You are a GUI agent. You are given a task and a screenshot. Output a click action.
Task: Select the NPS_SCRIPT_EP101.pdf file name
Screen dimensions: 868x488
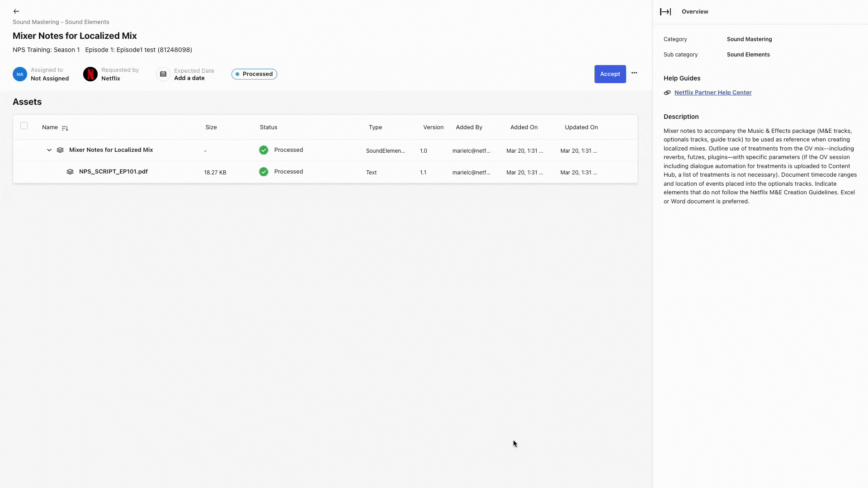point(113,172)
